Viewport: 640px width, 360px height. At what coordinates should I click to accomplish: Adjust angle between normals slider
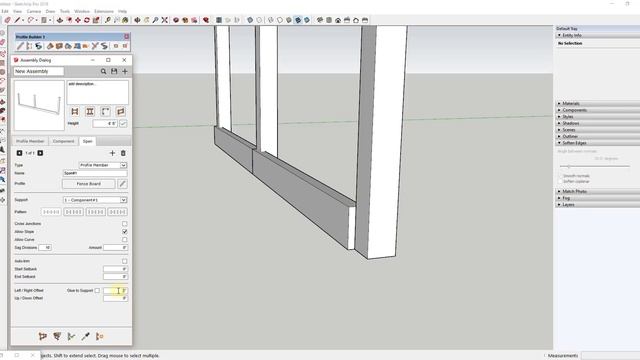(594, 167)
